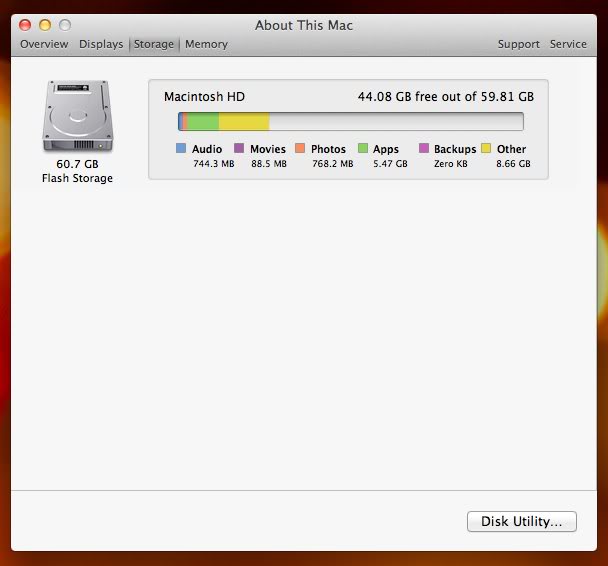Minimize the About This Mac window
This screenshot has width=608, height=566.
point(45,25)
